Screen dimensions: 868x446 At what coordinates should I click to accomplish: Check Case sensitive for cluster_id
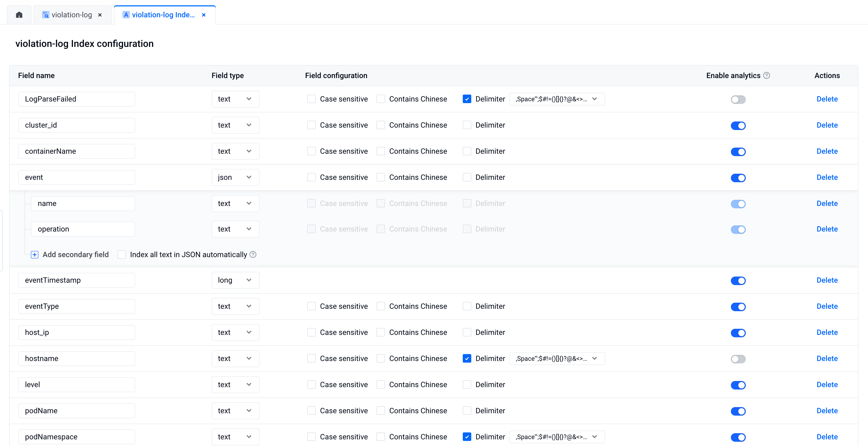tap(311, 125)
